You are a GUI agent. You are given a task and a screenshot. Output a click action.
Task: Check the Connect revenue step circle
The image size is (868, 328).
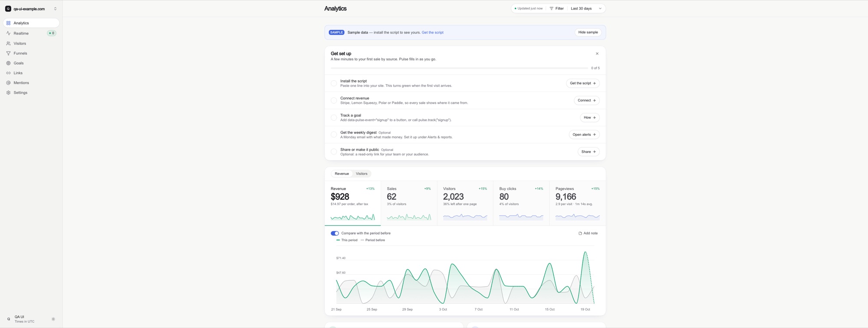tap(334, 100)
